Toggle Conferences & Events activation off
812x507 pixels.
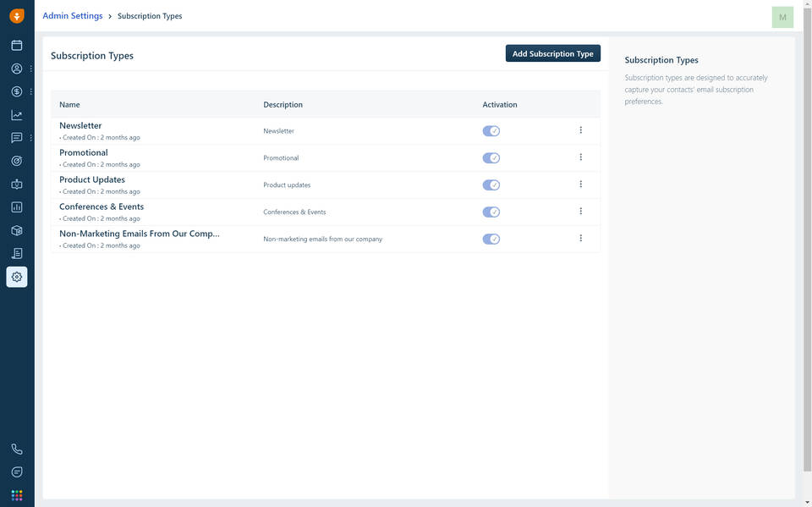coord(491,212)
